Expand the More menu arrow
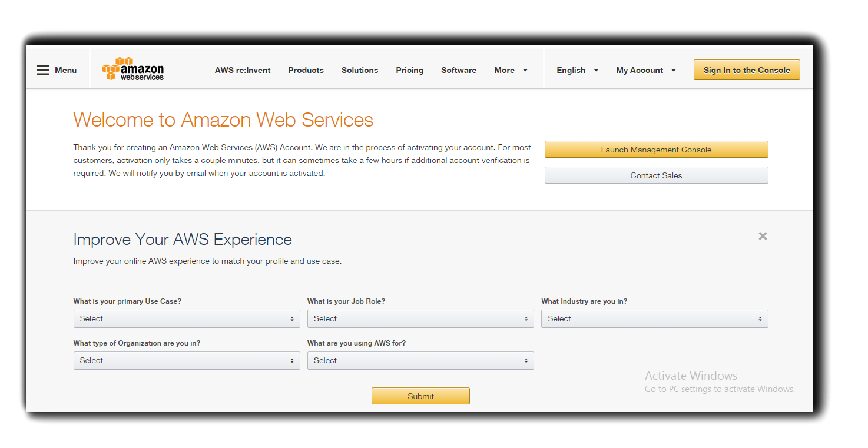Image resolution: width=868 pixels, height=448 pixels. [525, 70]
